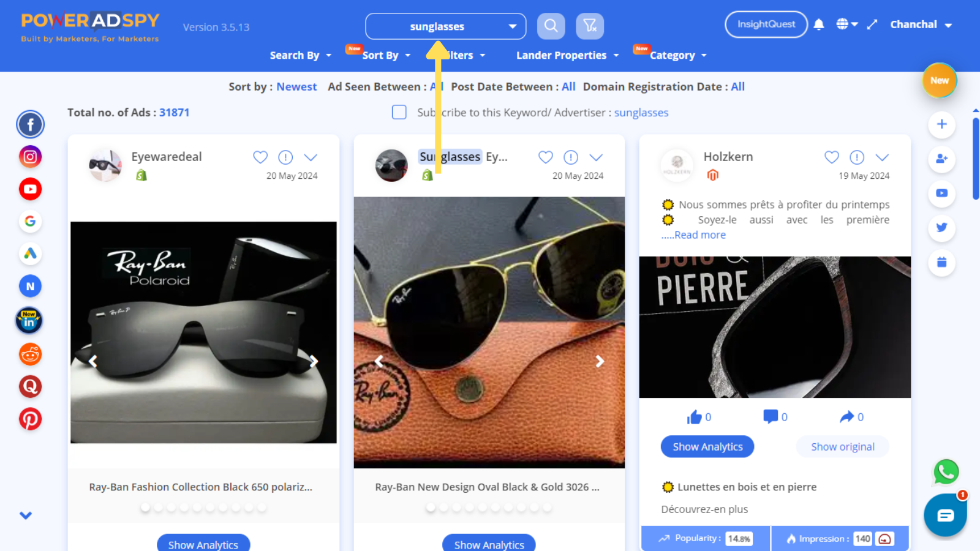
Task: Open the PIERRE Holzkern ad image
Action: 775,327
